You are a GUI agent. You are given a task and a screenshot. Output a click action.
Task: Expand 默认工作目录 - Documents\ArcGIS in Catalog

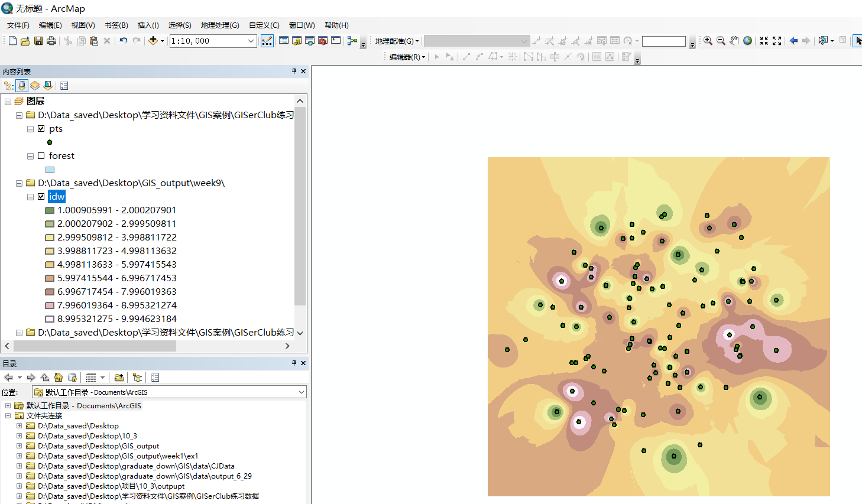(8, 405)
